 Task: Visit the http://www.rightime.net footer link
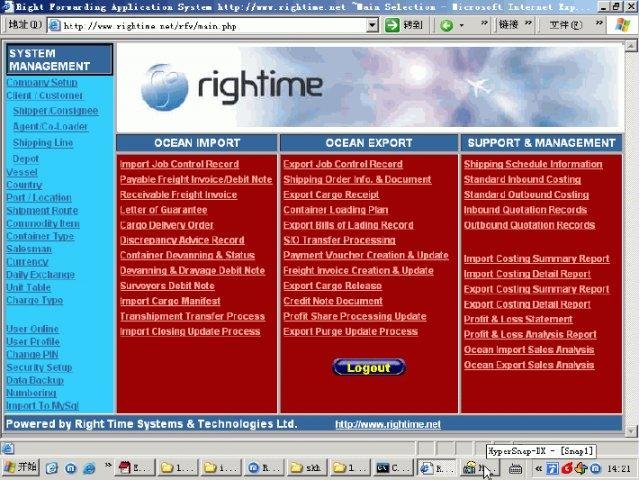[x=388, y=425]
